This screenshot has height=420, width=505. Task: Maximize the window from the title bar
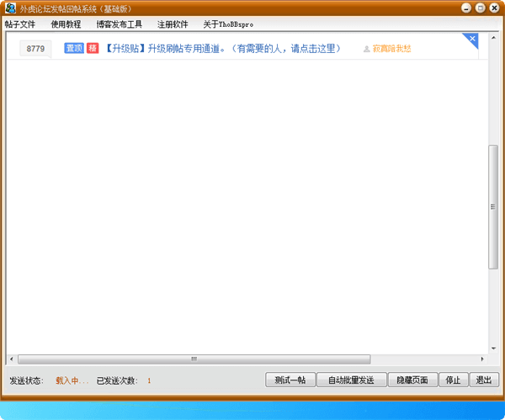(480, 8)
